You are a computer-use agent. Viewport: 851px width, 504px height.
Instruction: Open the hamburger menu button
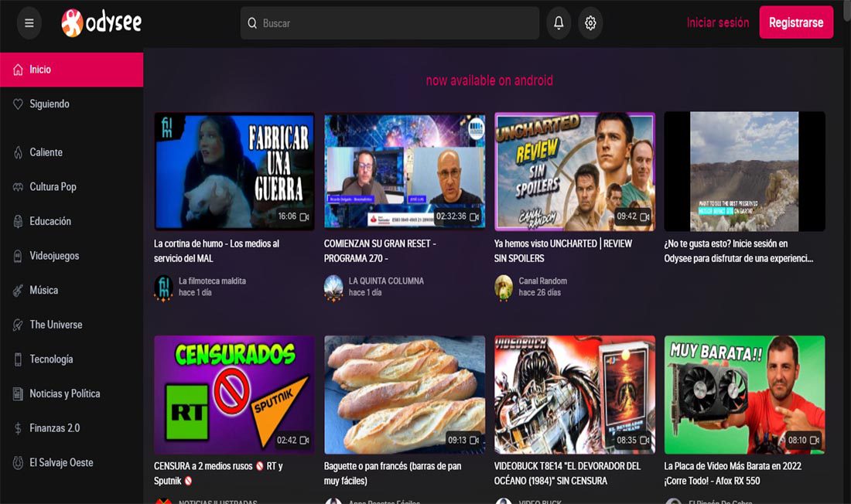click(x=29, y=22)
